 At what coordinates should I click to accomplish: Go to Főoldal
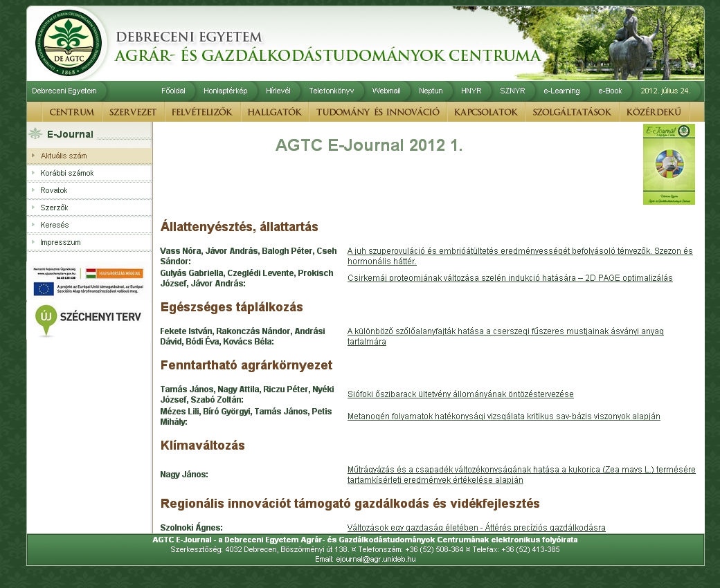point(173,91)
